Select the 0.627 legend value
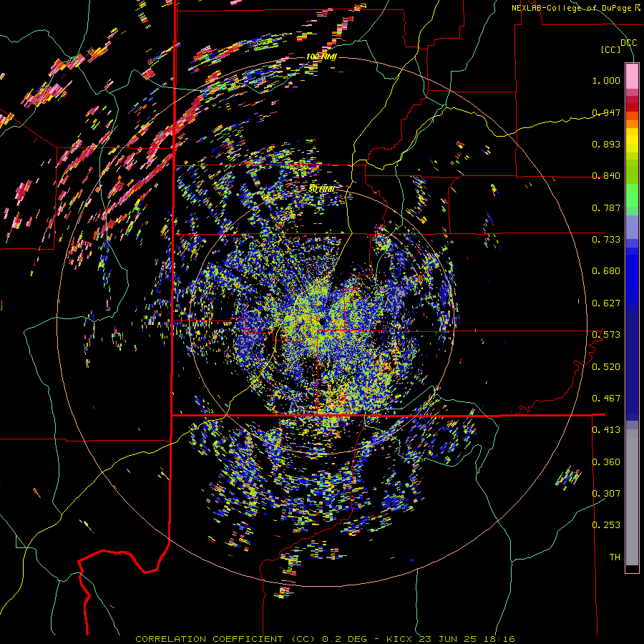This screenshot has width=644, height=644. coord(606,303)
